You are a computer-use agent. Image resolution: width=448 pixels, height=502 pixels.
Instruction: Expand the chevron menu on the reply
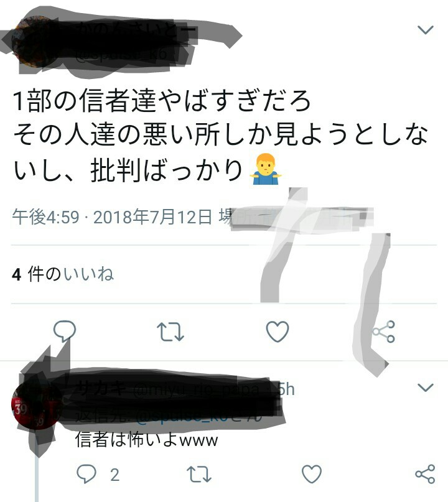point(426,388)
